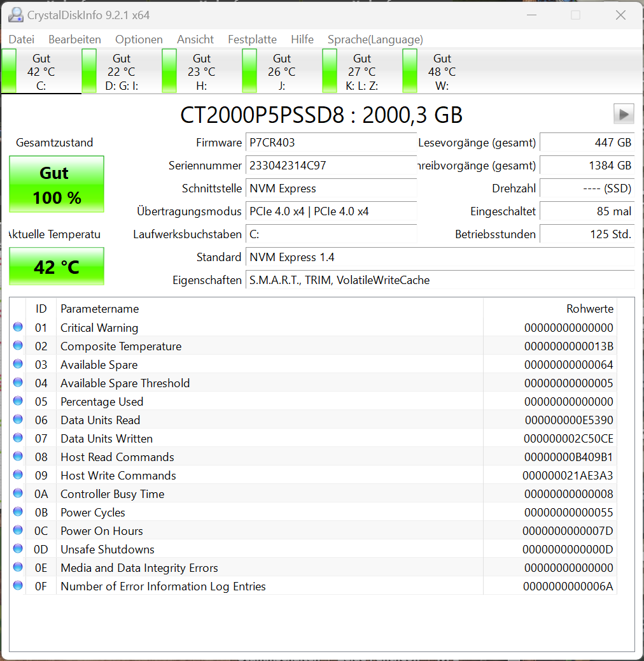Viewport: 644px width, 661px height.
Task: Click status dot for Host Read Commands
Action: click(18, 456)
